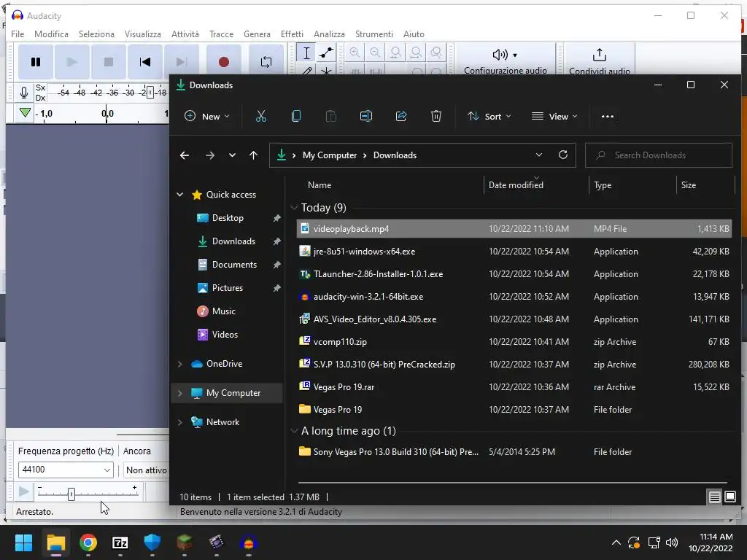Click the recording level slider knob
Screen dimensions: 747x560
pyautogui.click(x=150, y=93)
